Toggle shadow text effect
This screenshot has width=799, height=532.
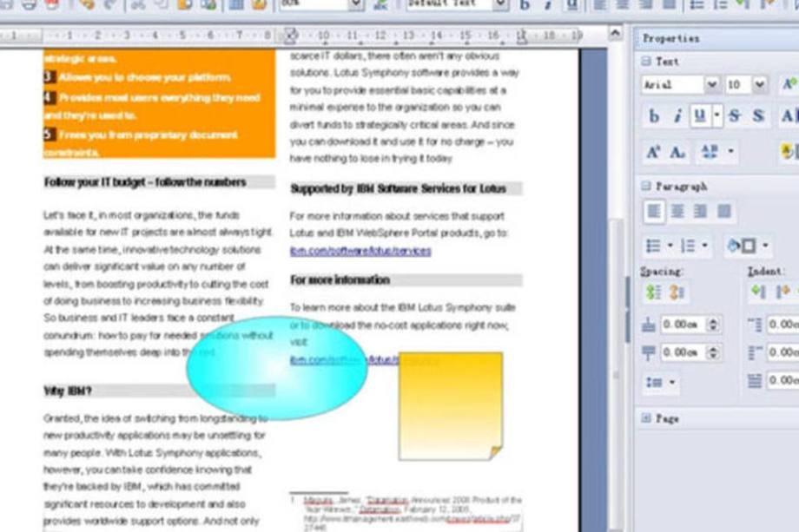click(759, 116)
